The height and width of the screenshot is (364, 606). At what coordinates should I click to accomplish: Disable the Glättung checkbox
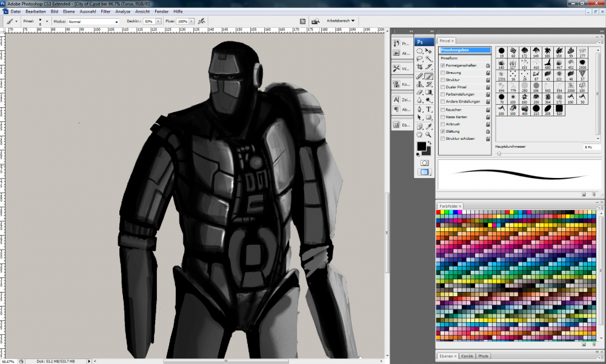click(442, 131)
